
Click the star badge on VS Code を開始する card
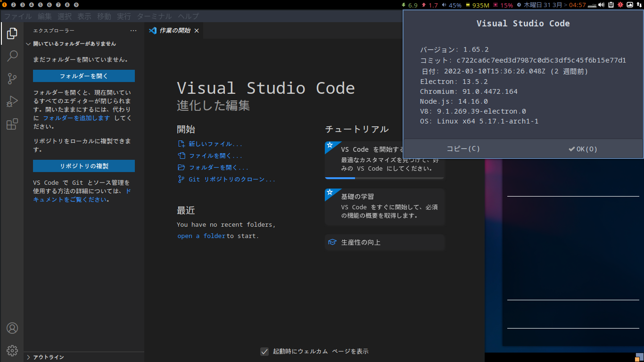(330, 145)
